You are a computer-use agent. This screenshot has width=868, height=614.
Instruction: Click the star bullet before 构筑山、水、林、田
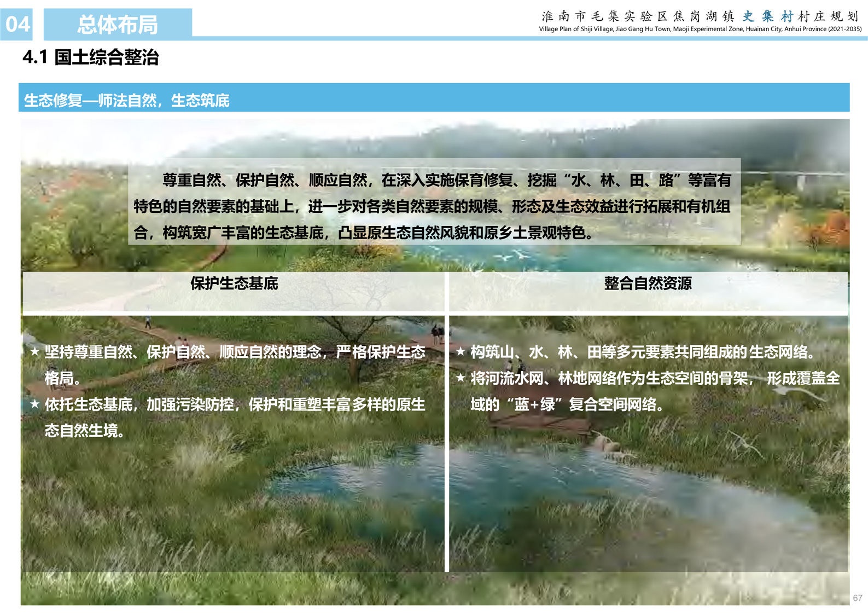tap(461, 351)
